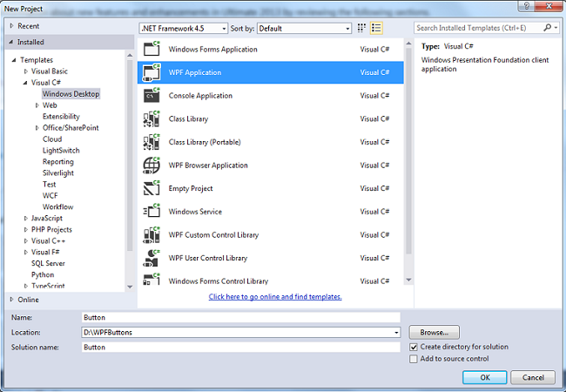This screenshot has height=392, width=566.
Task: Enable Add to source control checkbox
Action: click(414, 359)
